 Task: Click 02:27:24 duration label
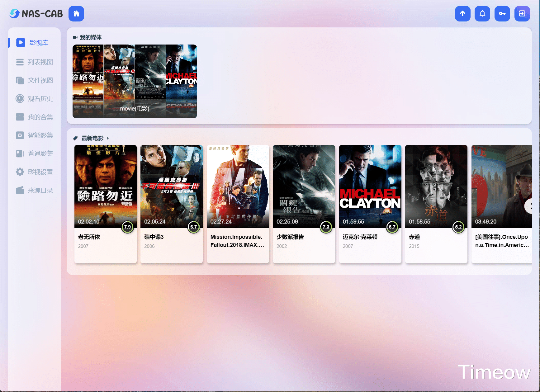221,222
